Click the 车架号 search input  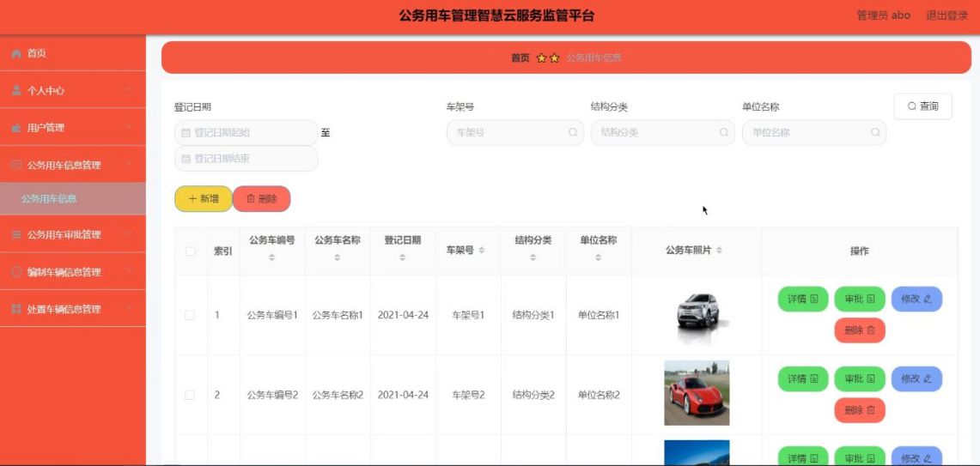click(515, 132)
